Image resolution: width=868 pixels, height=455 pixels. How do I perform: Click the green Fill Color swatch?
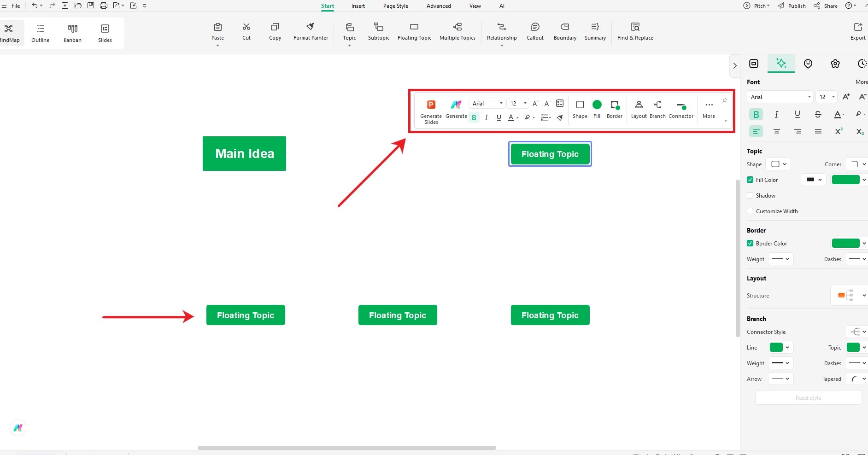[845, 180]
